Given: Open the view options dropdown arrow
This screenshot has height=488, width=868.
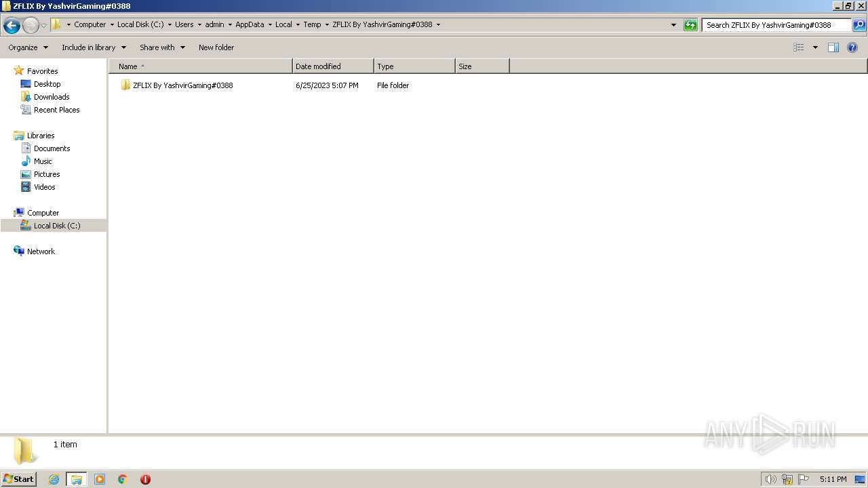Looking at the screenshot, I should pyautogui.click(x=815, y=47).
